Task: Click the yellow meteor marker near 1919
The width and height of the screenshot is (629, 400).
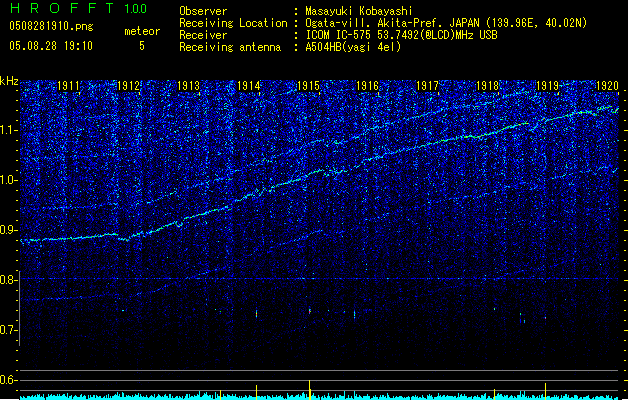Action: (x=545, y=390)
